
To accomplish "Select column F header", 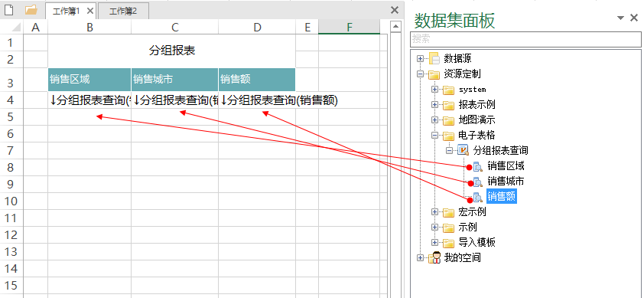I will [349, 27].
